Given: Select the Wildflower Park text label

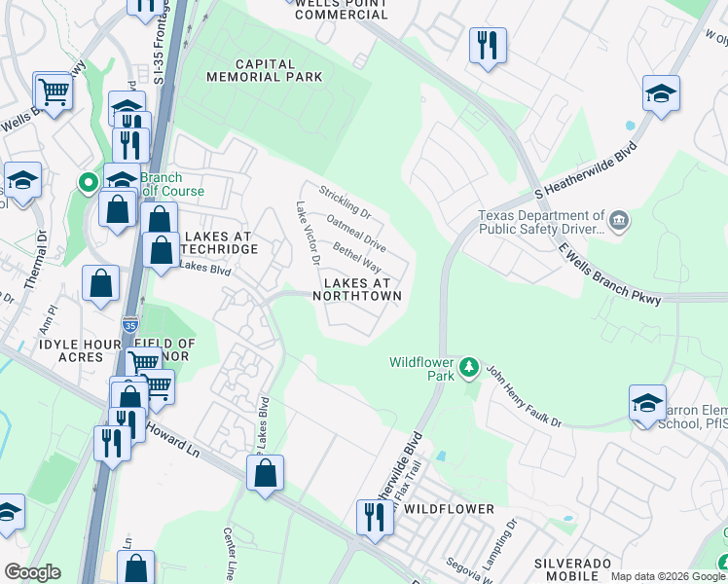Looking at the screenshot, I should [421, 369].
